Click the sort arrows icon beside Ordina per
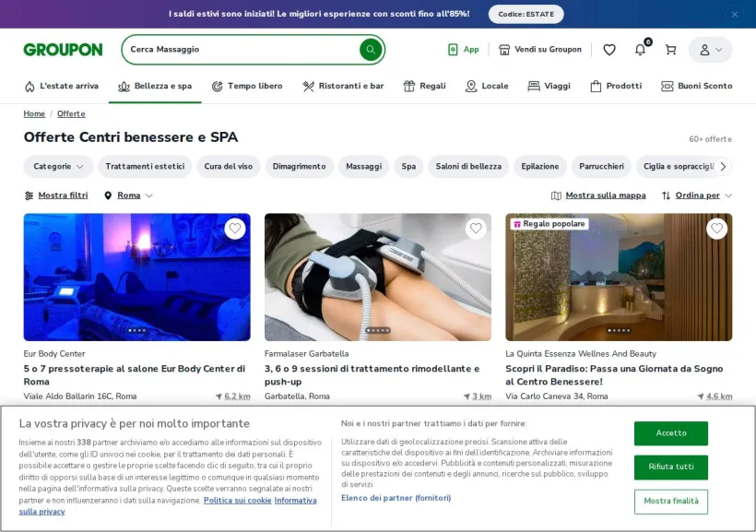 [666, 195]
